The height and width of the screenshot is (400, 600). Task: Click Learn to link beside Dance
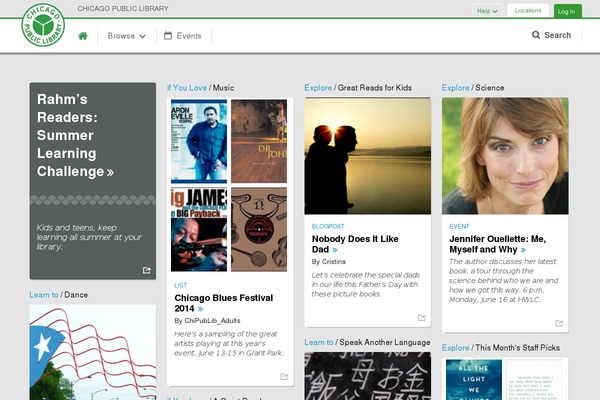44,295
